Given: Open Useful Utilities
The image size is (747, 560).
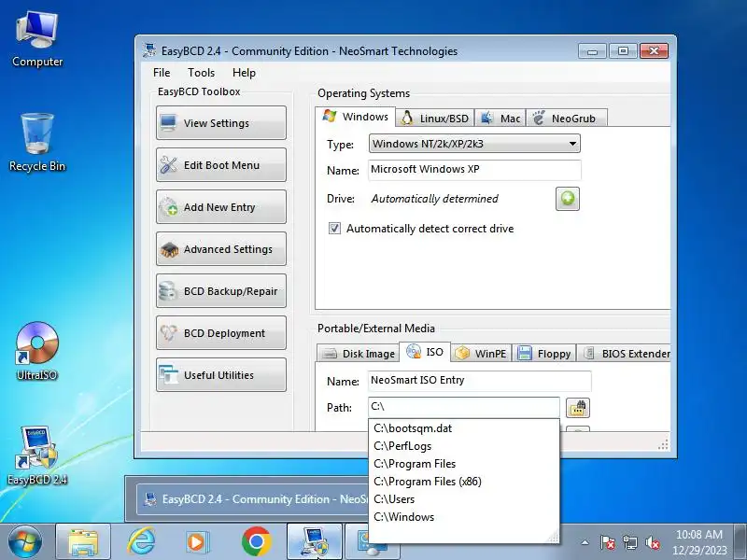Looking at the screenshot, I should (x=221, y=375).
